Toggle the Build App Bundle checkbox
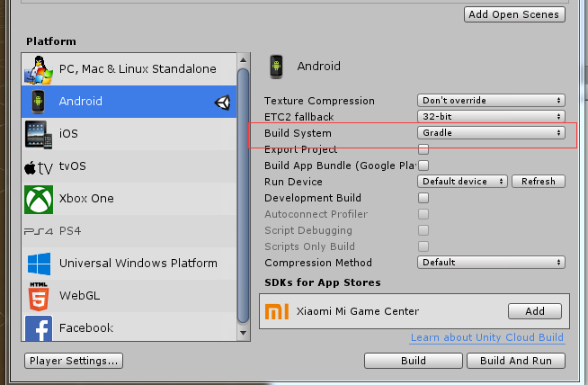Image resolution: width=588 pixels, height=385 pixels. click(423, 166)
